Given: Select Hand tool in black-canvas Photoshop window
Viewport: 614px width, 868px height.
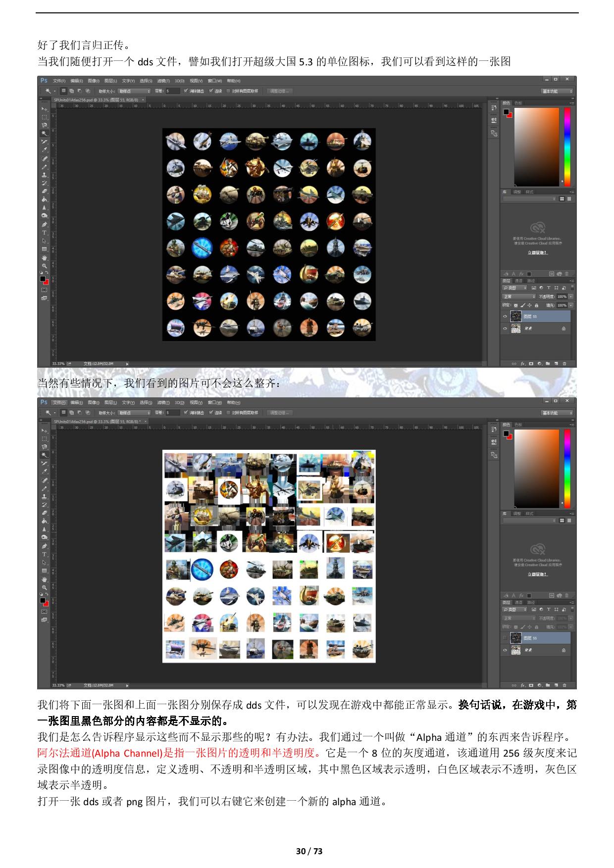Looking at the screenshot, I should pos(44,258).
